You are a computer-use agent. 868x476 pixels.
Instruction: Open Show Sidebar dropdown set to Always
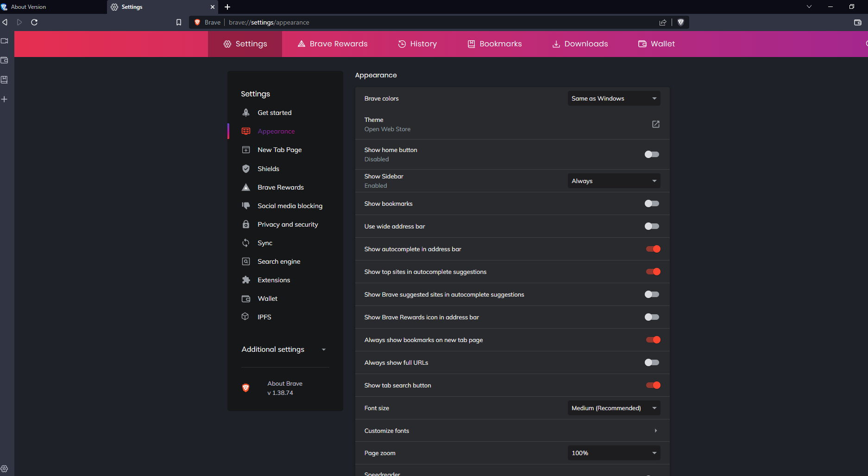(x=614, y=181)
